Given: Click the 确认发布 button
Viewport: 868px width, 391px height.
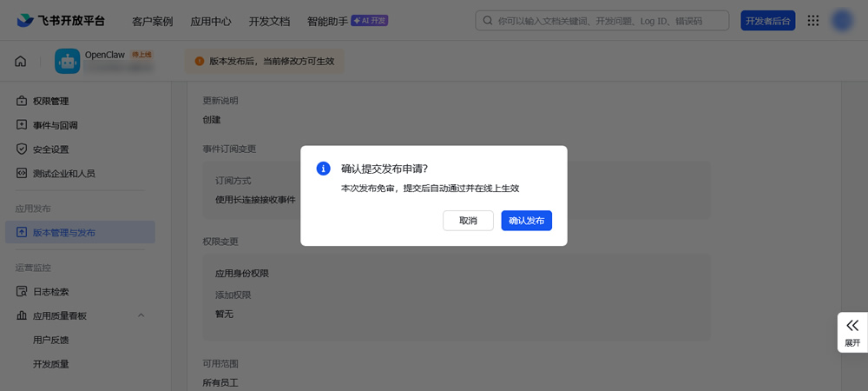Looking at the screenshot, I should (x=526, y=221).
